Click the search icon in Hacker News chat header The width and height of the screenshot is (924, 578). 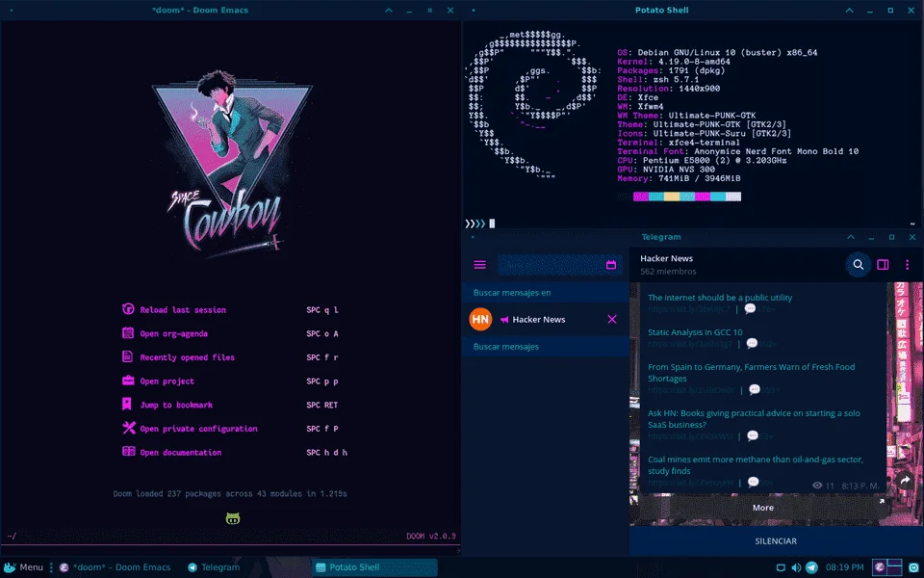coord(858,265)
